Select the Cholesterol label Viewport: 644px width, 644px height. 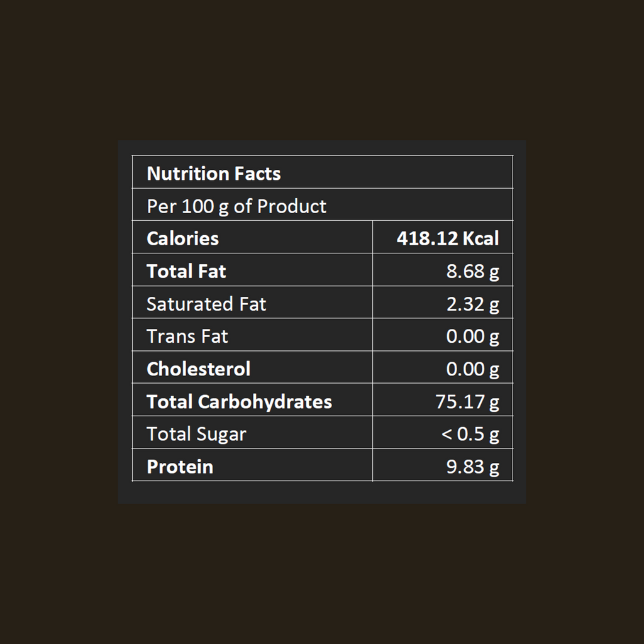[x=198, y=369]
